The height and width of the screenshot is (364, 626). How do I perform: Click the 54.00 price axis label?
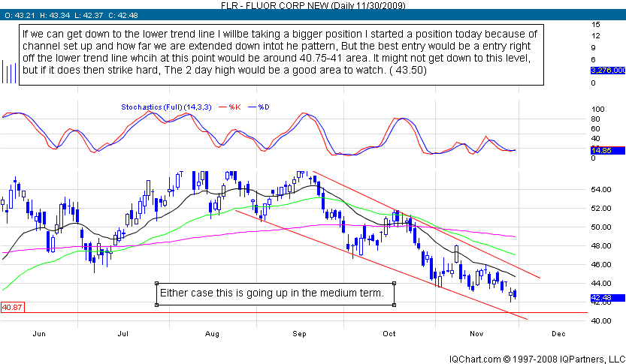click(x=601, y=189)
